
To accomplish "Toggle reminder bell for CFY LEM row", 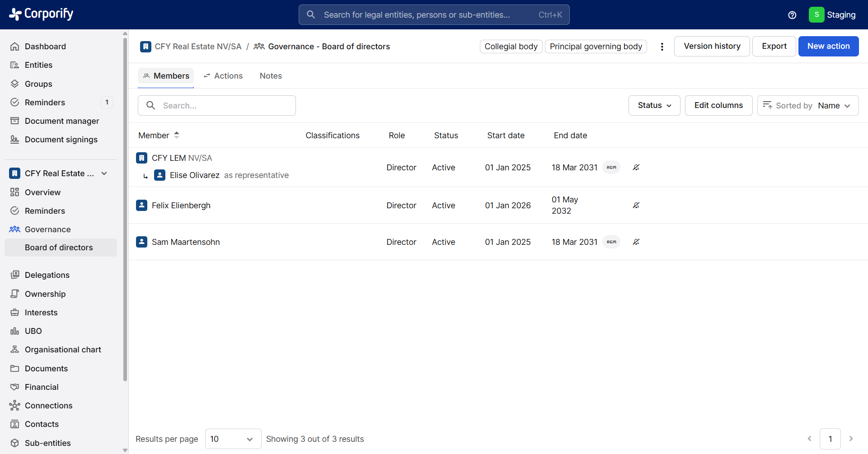I will click(636, 168).
